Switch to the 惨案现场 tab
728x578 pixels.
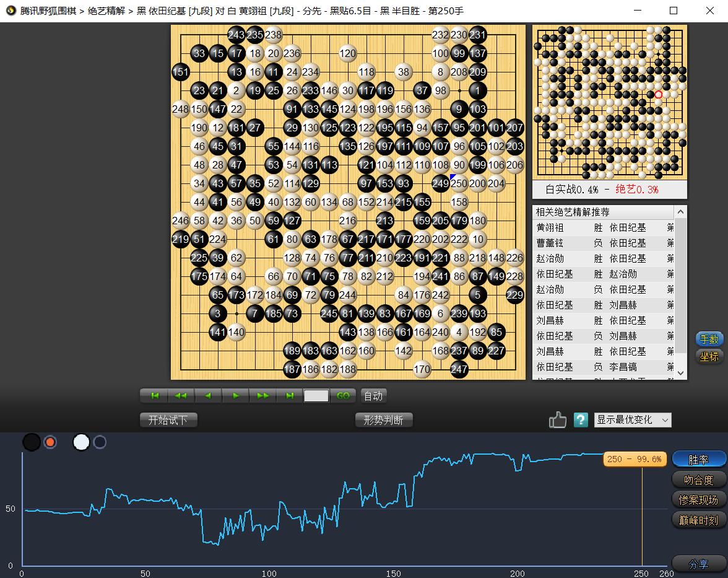point(698,499)
